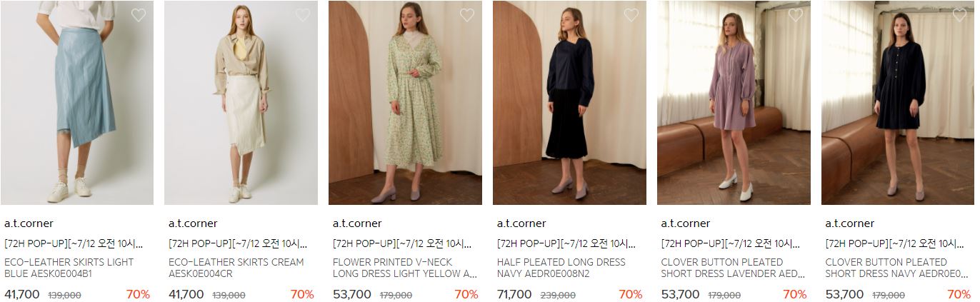Open a.t.corner brand link under blue skirt
This screenshot has height=302, width=980.
[29, 223]
